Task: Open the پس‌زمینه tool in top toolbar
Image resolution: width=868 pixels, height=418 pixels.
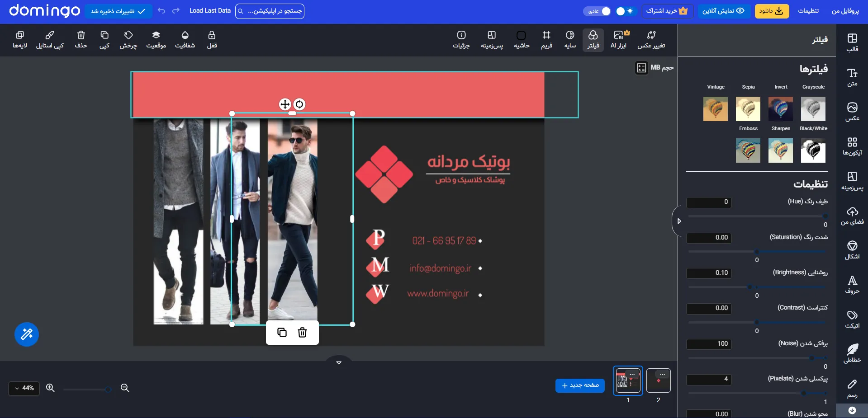Action: [x=492, y=40]
